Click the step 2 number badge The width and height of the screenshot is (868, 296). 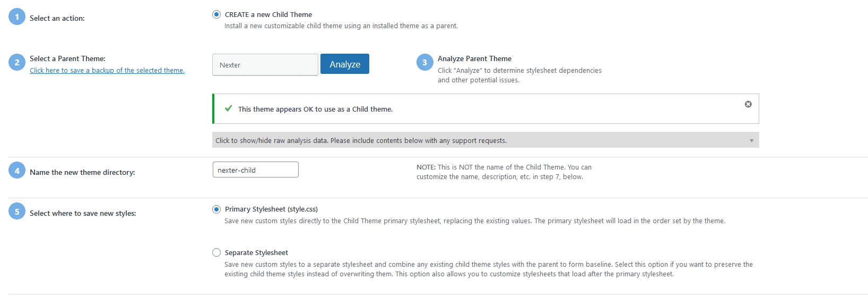click(x=17, y=62)
